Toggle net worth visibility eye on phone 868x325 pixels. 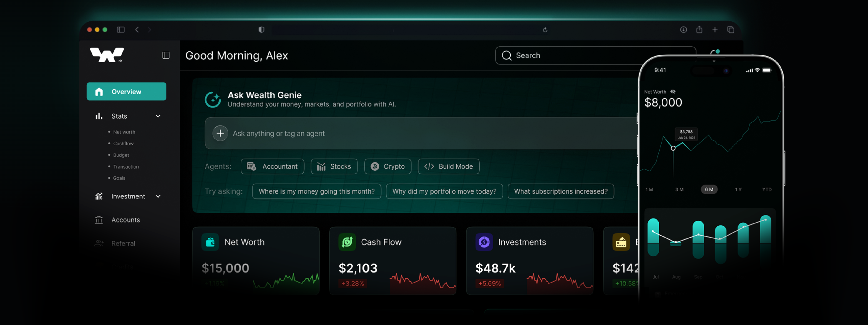tap(672, 92)
